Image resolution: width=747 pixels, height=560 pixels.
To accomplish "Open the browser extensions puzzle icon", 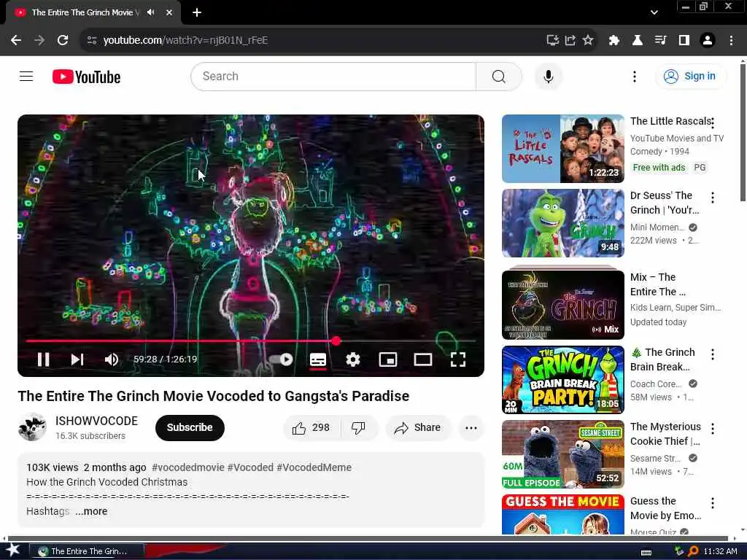I will tap(614, 41).
